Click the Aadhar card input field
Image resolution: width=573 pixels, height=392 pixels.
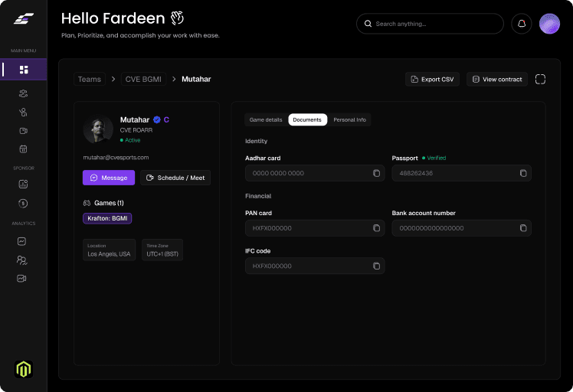(x=315, y=173)
